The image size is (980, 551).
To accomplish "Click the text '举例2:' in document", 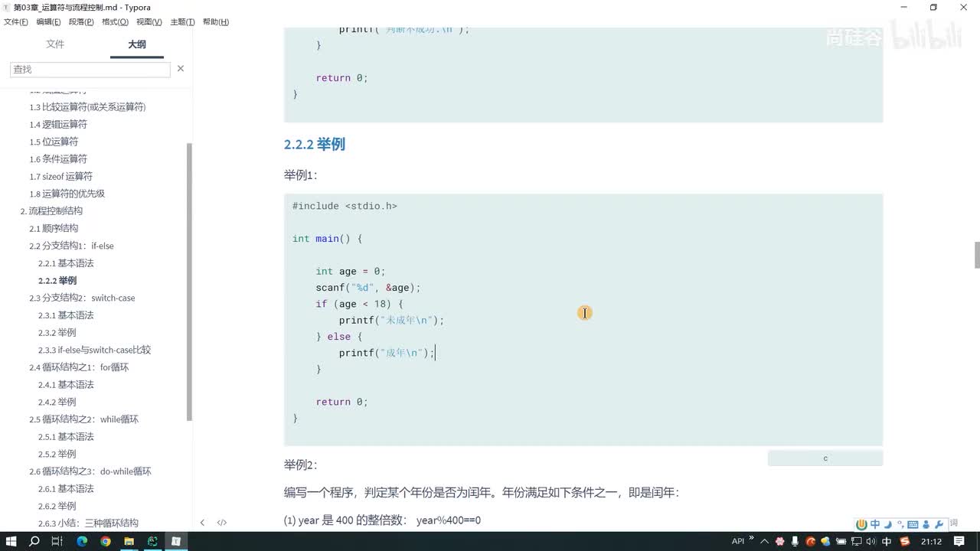I will tap(300, 465).
